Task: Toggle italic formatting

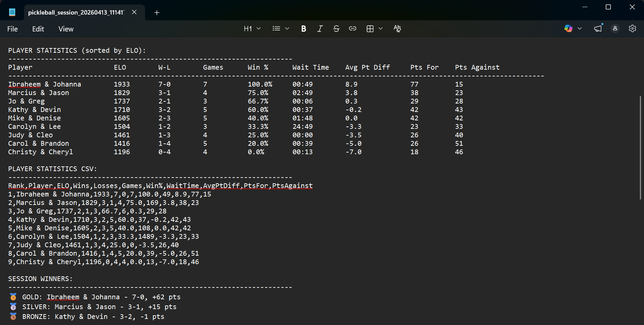Action: pyautogui.click(x=320, y=28)
